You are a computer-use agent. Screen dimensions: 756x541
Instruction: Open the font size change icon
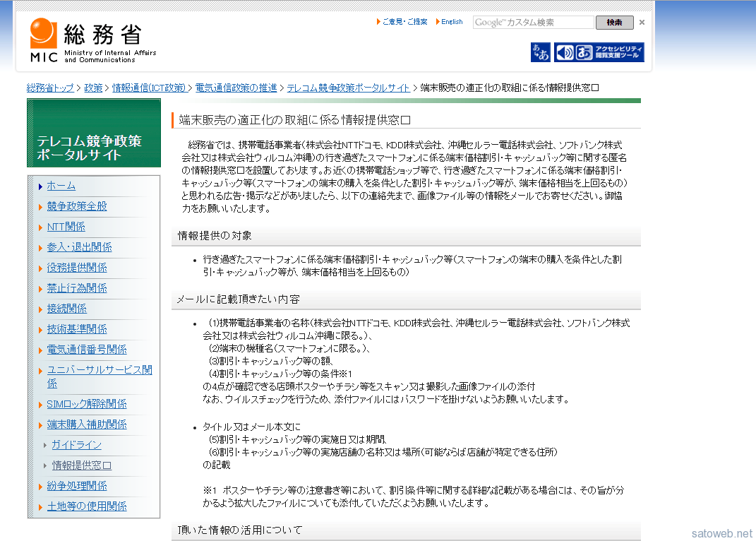540,52
